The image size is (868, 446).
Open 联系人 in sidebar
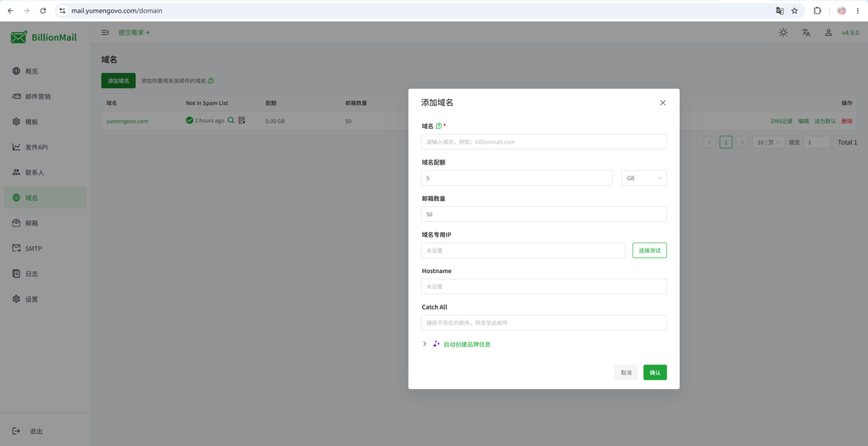[x=46, y=172]
